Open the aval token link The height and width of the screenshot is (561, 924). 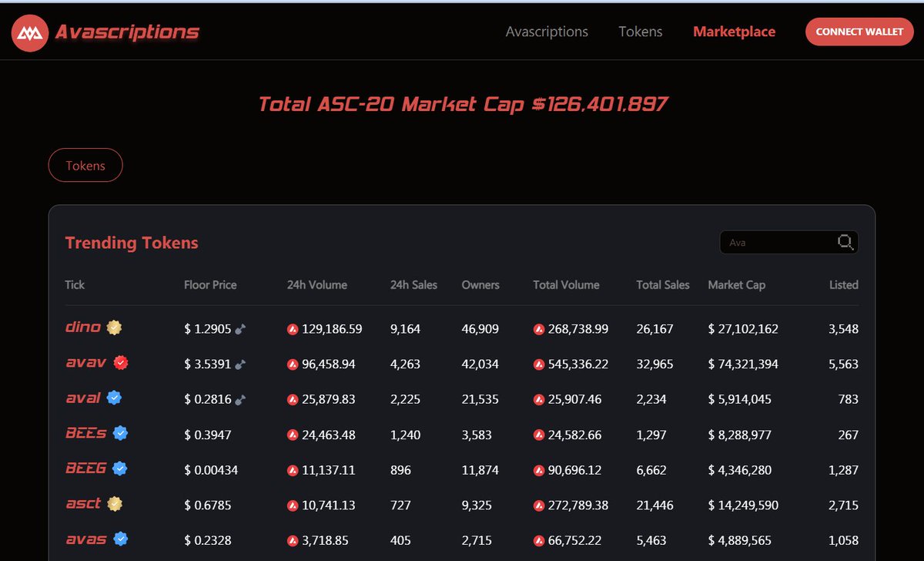83,398
